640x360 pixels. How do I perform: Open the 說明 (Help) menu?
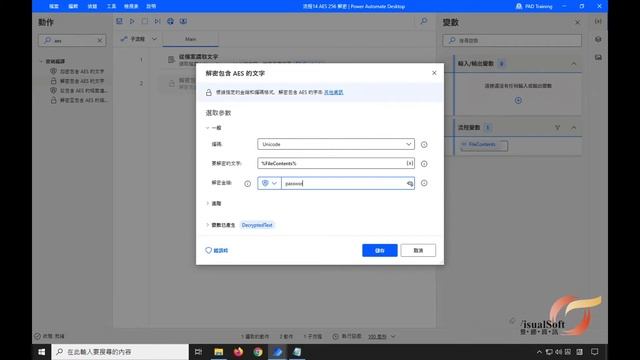tap(151, 6)
